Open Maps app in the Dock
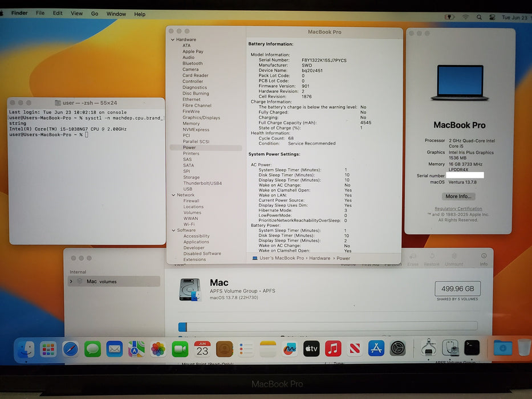Viewport: 532px width, 399px height. [x=136, y=349]
